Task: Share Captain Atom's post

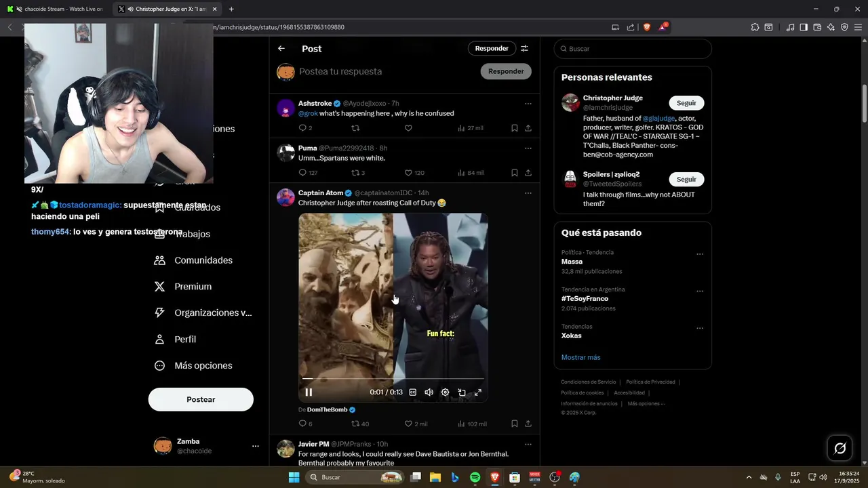Action: (x=528, y=424)
